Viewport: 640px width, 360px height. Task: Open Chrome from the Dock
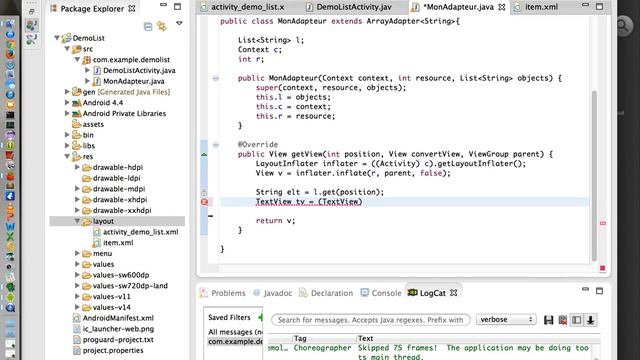pyautogui.click(x=10, y=44)
